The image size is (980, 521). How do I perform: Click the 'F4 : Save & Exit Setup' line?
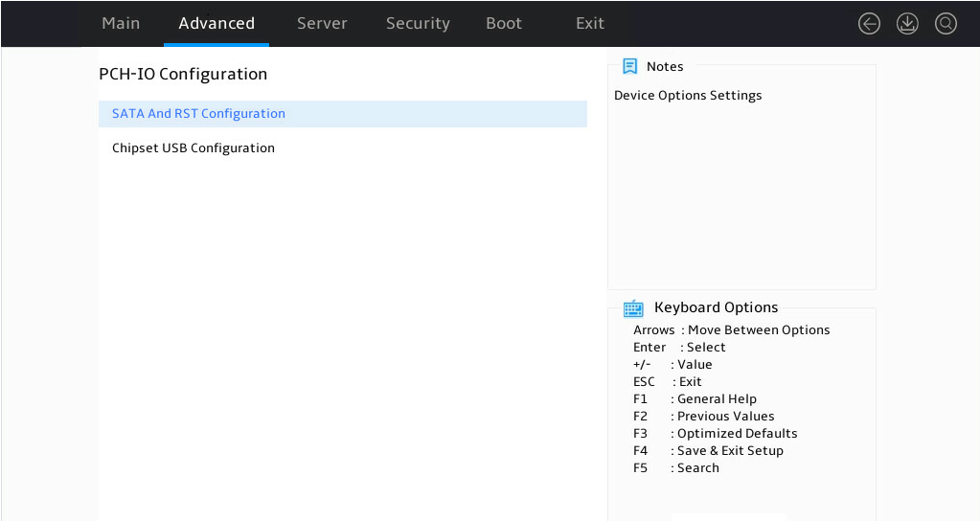708,450
